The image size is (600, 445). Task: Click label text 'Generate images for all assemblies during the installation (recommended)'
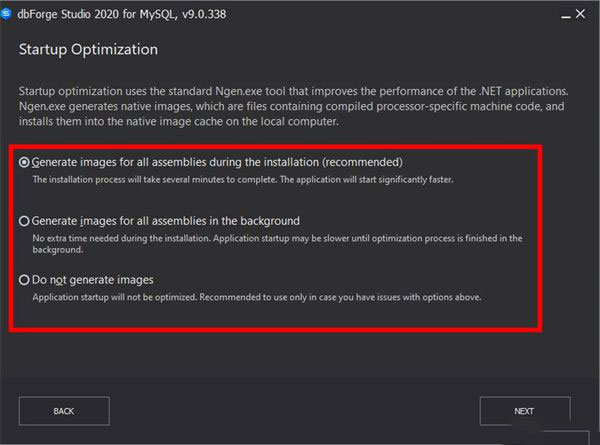217,162
